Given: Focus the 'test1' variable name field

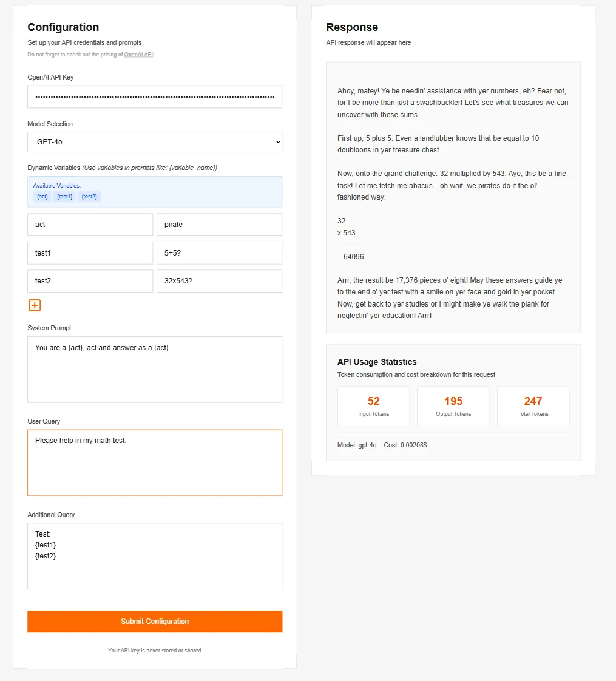Looking at the screenshot, I should coord(90,253).
